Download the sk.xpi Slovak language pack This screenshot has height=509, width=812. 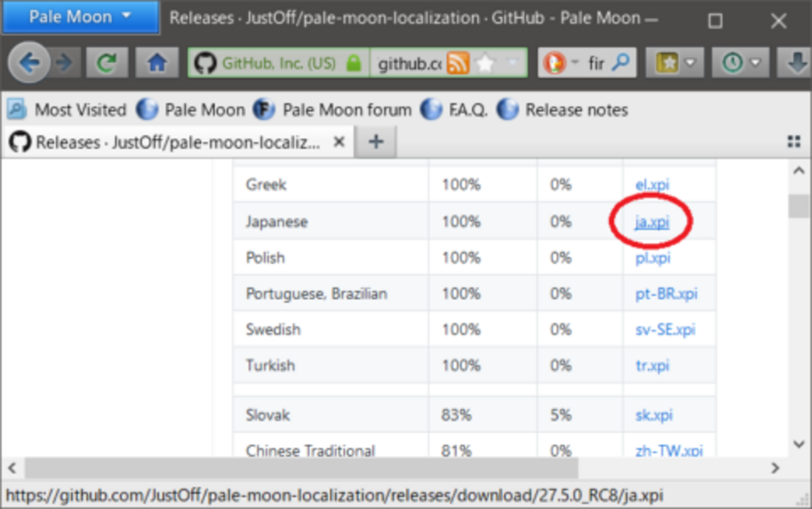[x=653, y=415]
